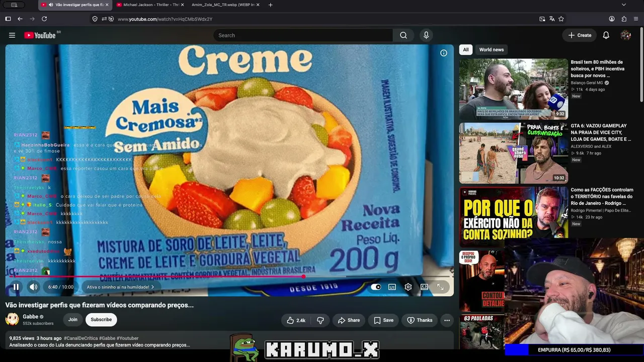Image resolution: width=644 pixels, height=362 pixels.
Task: Open more actions three-dot menu
Action: click(447, 320)
